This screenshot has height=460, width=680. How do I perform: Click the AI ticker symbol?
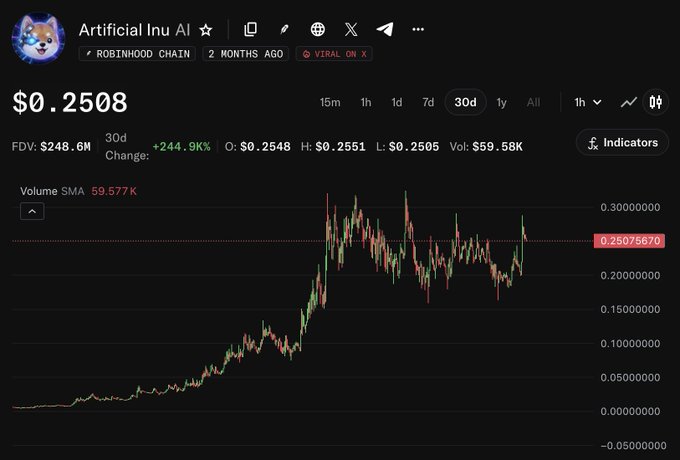[x=183, y=30]
